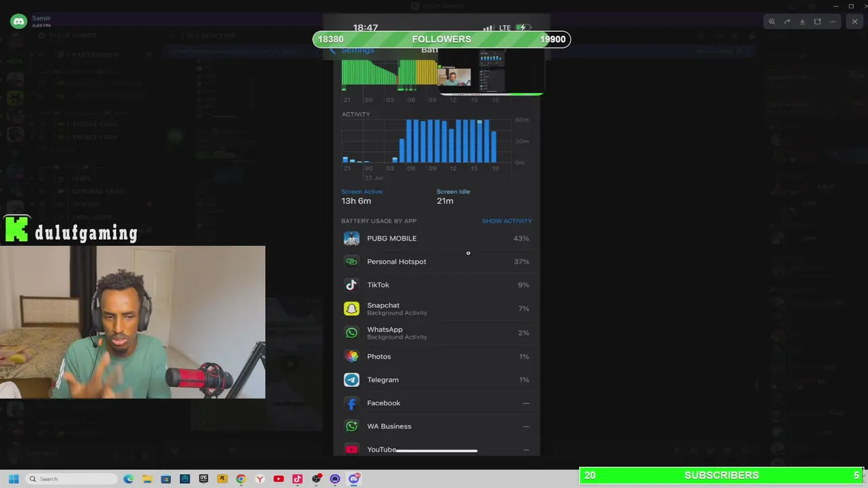Open Microsoft Store from taskbar
The width and height of the screenshot is (868, 488).
pyautogui.click(x=165, y=479)
